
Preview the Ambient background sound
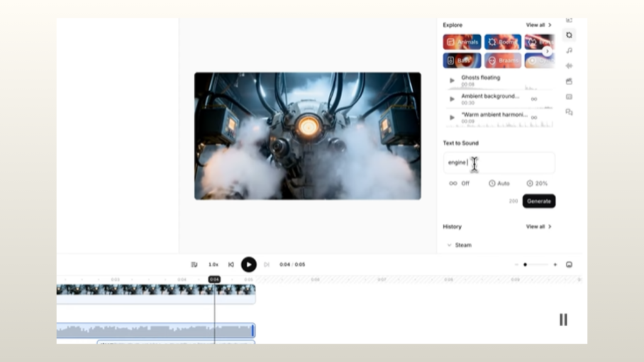[x=452, y=99]
